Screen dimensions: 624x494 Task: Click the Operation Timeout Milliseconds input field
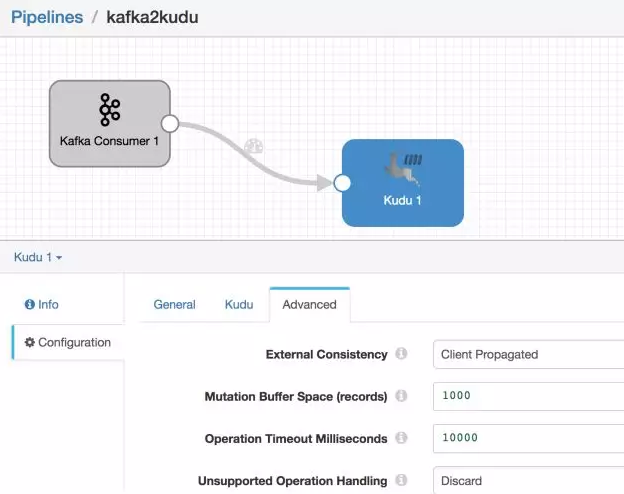point(528,438)
